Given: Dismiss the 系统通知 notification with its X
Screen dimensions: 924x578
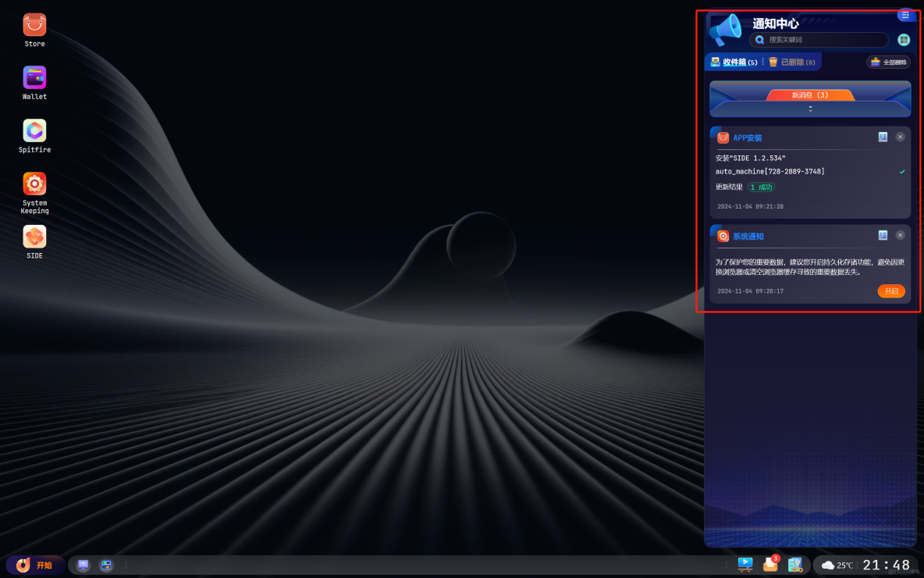Looking at the screenshot, I should [x=900, y=235].
